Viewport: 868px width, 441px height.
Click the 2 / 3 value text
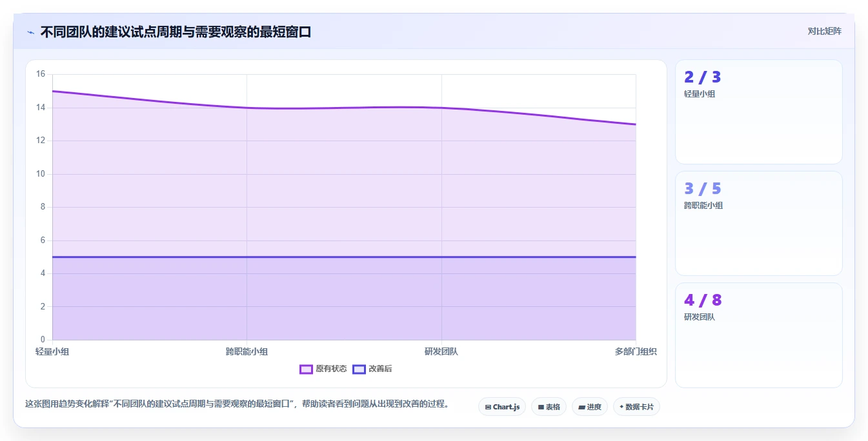(703, 77)
